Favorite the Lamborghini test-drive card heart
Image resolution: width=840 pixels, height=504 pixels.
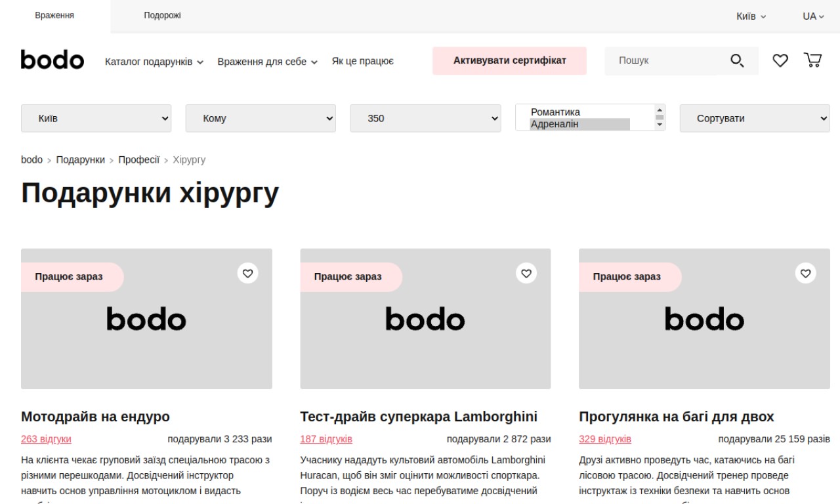[x=526, y=273]
